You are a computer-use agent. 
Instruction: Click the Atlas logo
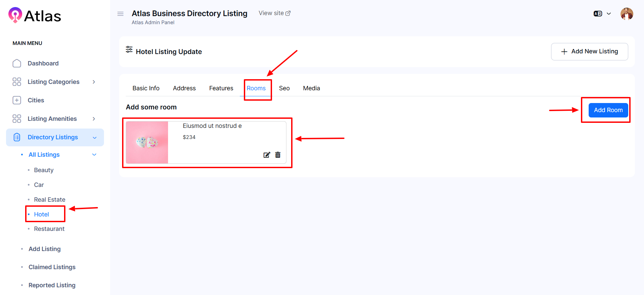click(x=35, y=15)
